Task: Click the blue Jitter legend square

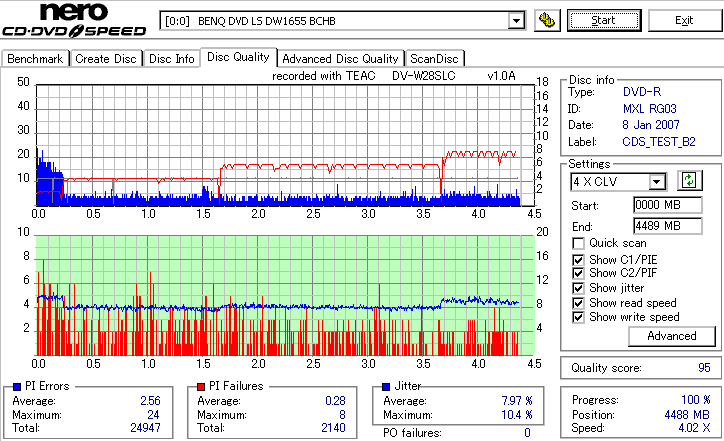Action: (386, 387)
